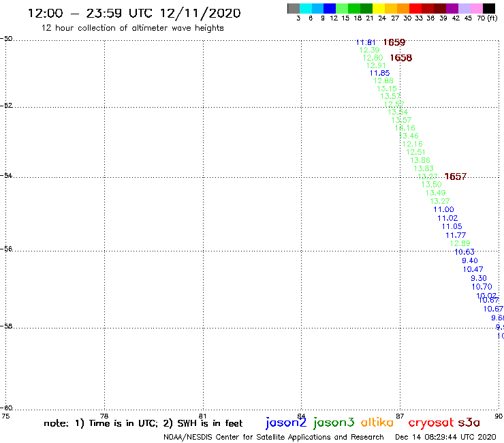Screen dimensions: 504x443
Task: Pick the bright red swatch in the color scale
Action: click(415, 8)
